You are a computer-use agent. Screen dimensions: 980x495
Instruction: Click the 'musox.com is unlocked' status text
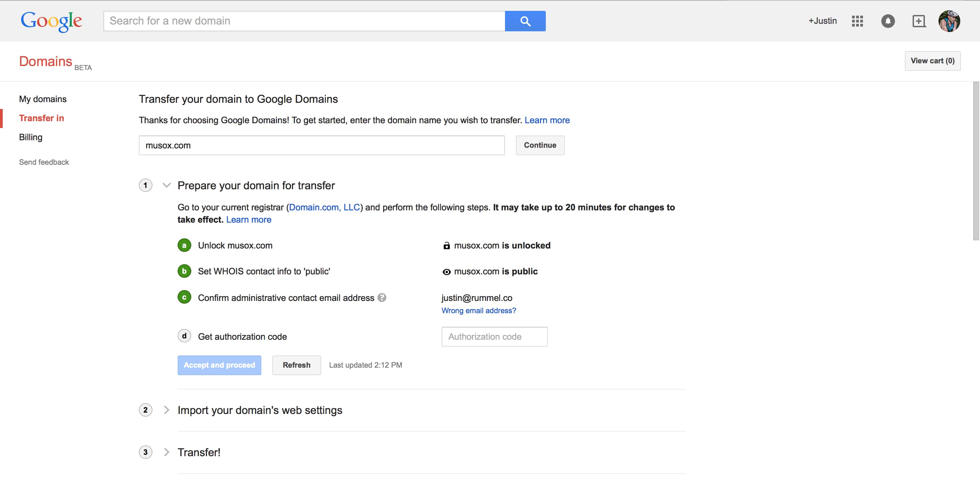(502, 245)
